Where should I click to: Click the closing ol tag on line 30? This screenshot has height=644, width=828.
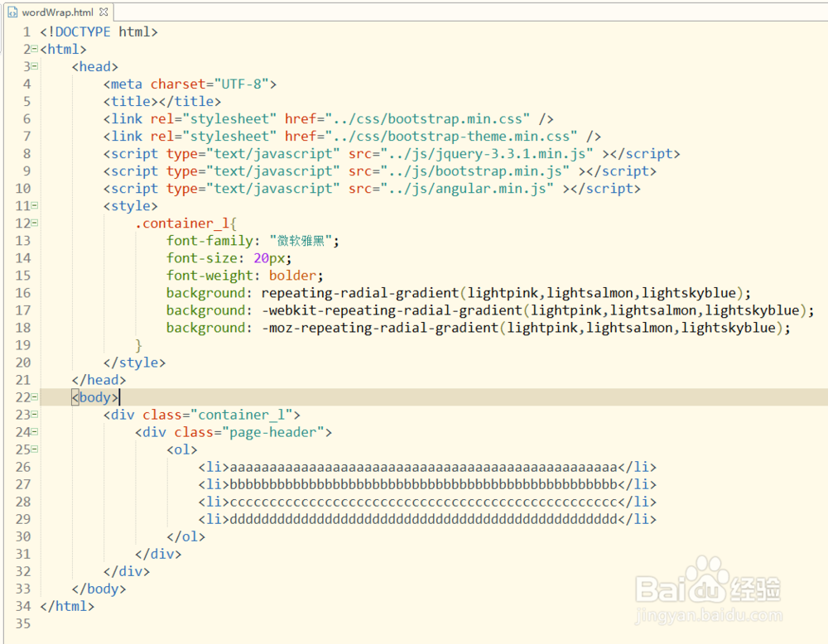[185, 537]
